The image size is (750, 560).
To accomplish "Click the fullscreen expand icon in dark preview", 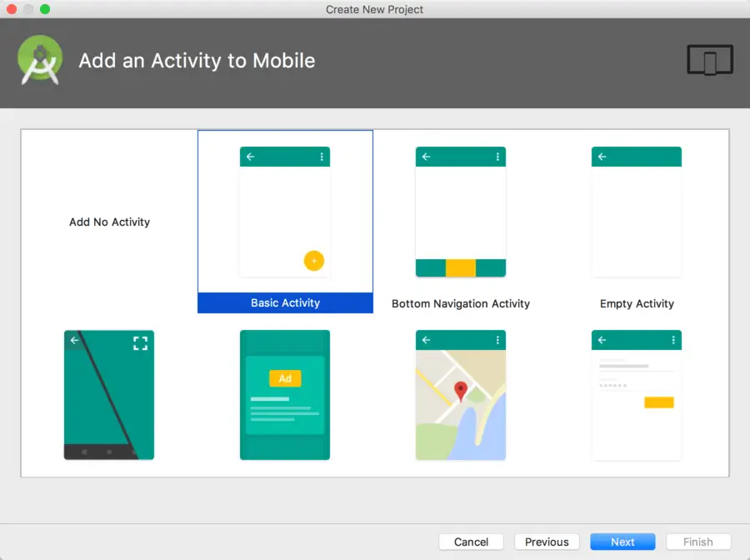I will [x=140, y=342].
